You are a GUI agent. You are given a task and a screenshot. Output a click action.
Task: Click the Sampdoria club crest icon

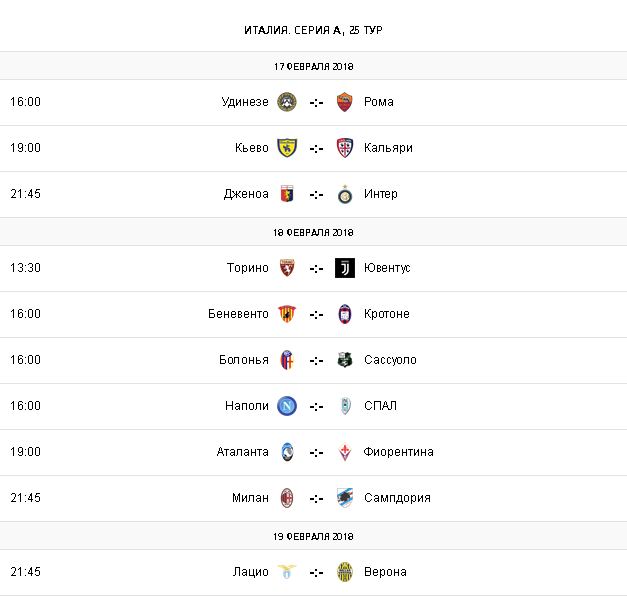tap(345, 498)
